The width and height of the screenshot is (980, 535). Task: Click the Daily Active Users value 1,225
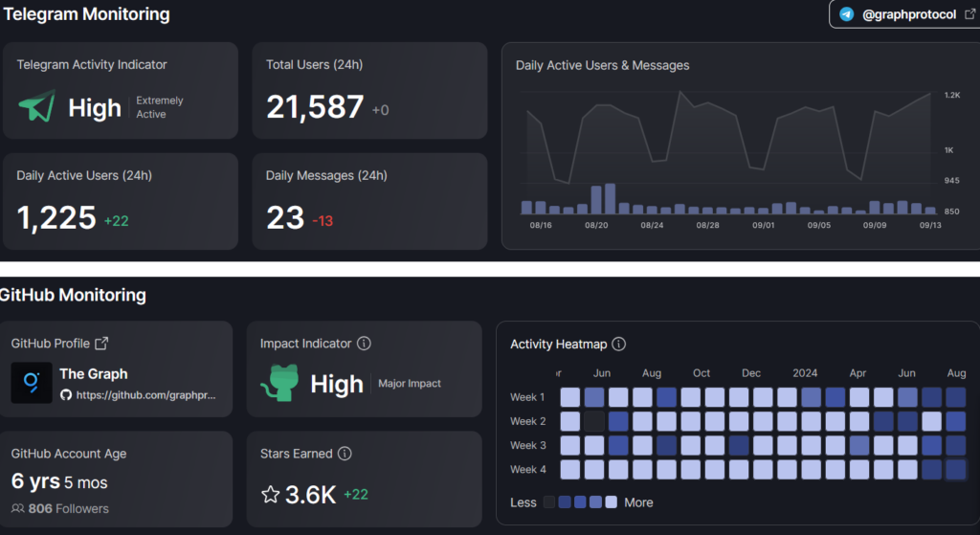point(56,217)
